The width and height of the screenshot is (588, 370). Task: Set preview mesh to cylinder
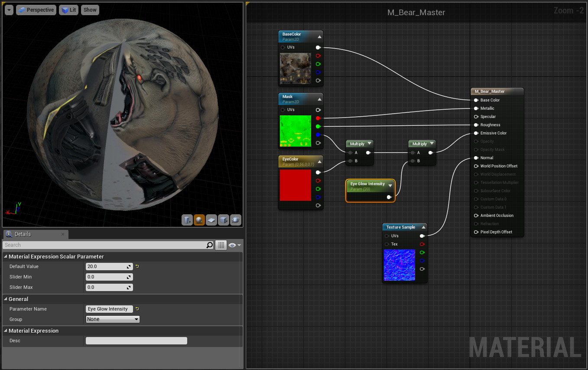pos(187,220)
